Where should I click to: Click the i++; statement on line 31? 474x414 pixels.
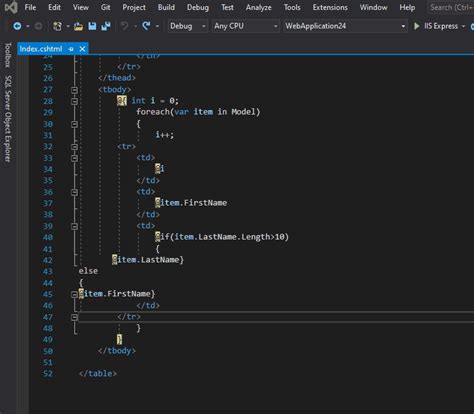coord(165,135)
